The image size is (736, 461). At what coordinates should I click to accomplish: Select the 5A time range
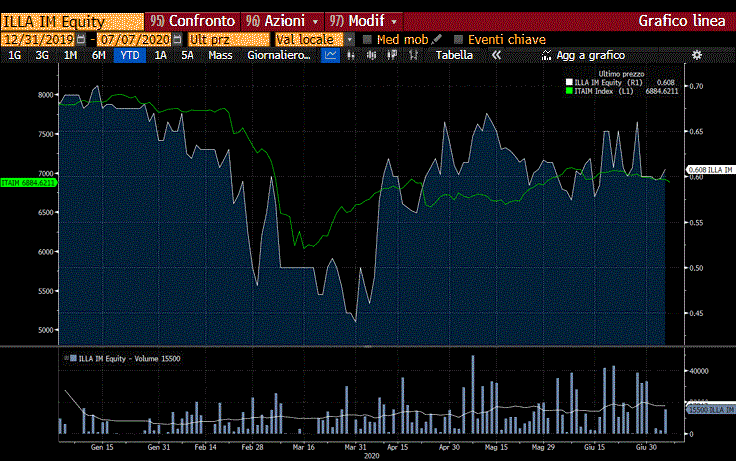[187, 55]
